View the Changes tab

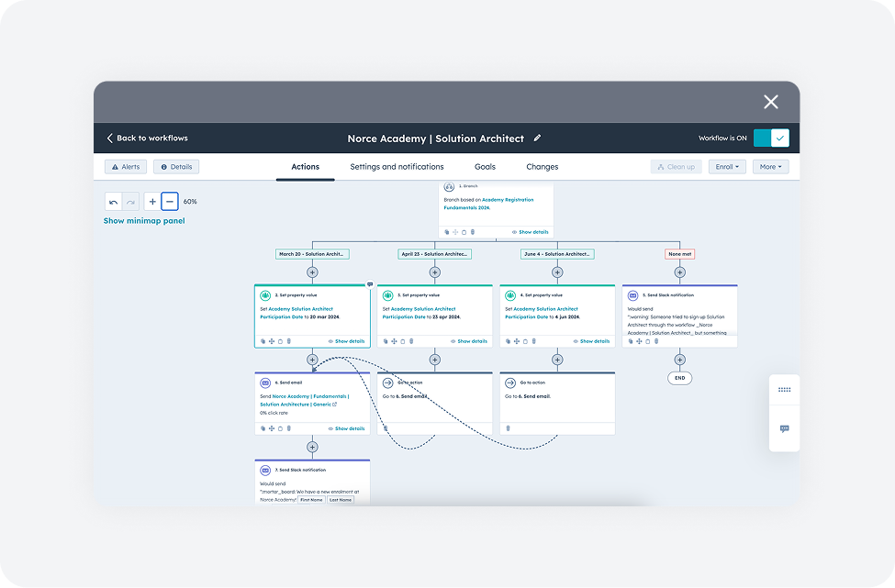[x=543, y=167]
